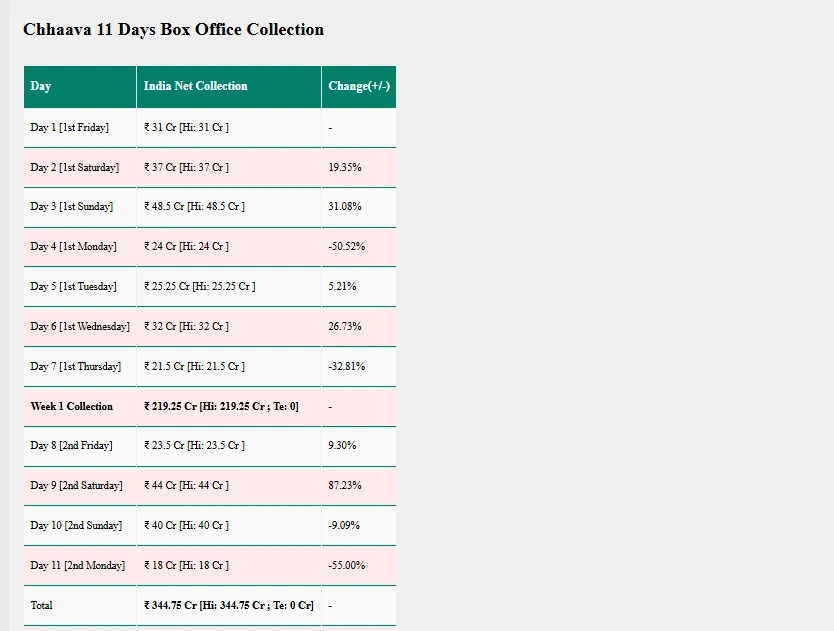The width and height of the screenshot is (834, 631).
Task: Select the "Day 1 [1st Friday]" cell
Action: coord(69,127)
